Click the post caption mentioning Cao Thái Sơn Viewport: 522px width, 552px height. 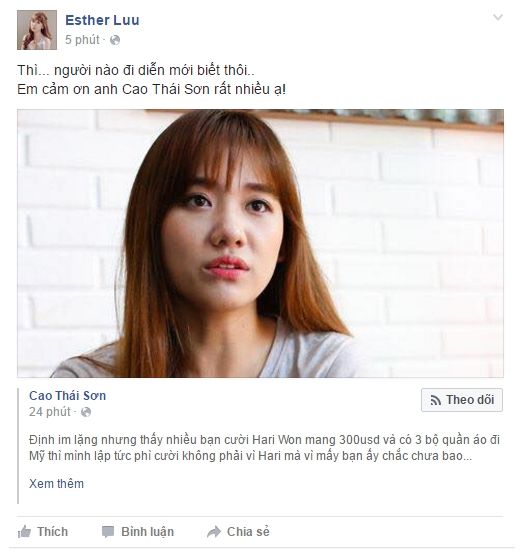(x=151, y=80)
